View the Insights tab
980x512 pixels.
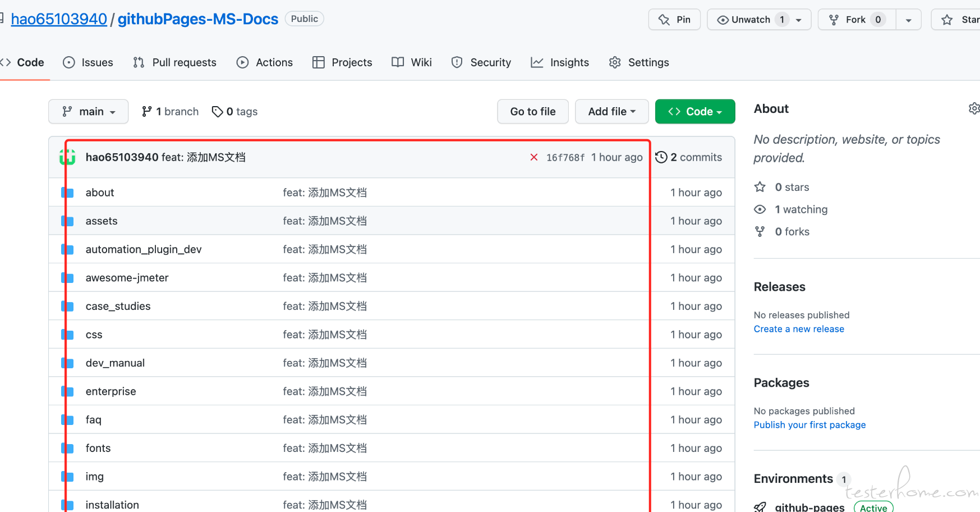point(560,62)
